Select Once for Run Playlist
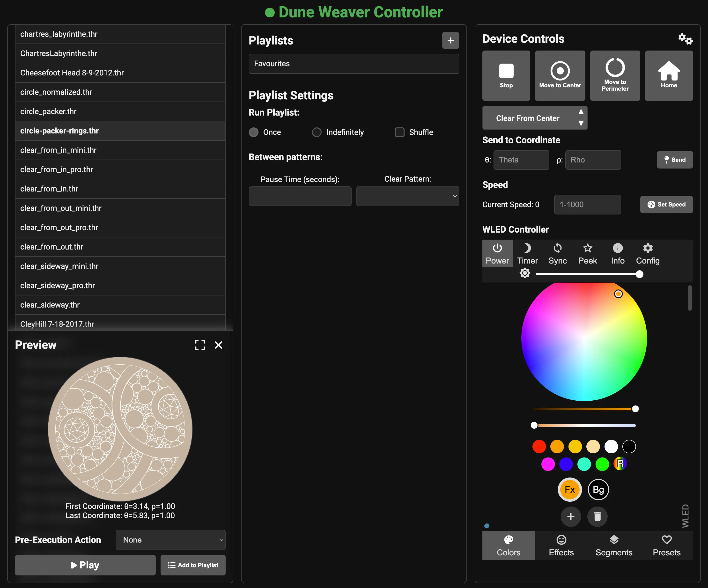 (254, 132)
